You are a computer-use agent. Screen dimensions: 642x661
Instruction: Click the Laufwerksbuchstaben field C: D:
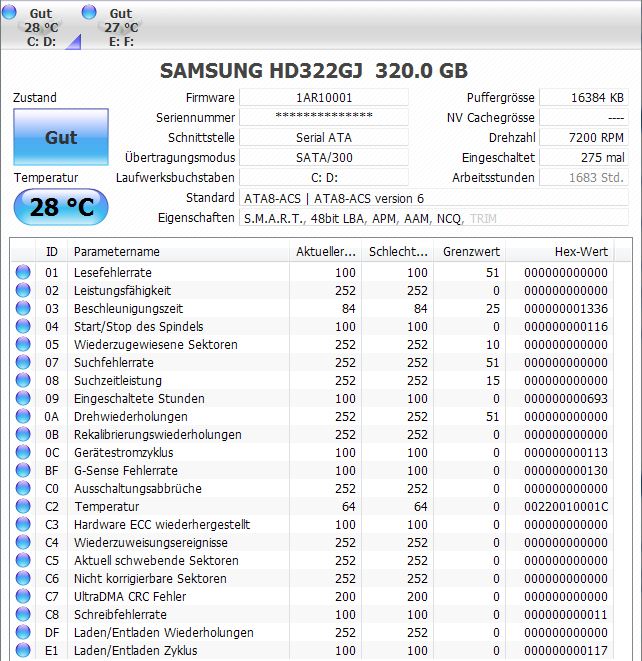324,177
